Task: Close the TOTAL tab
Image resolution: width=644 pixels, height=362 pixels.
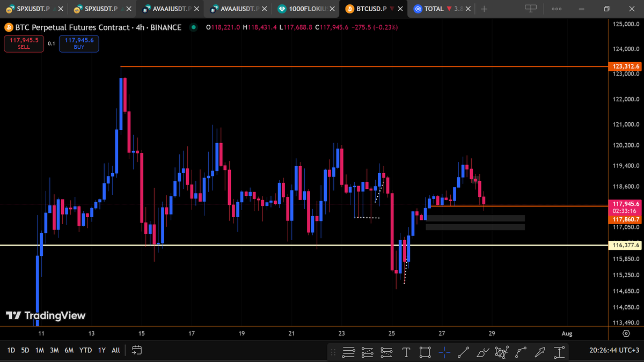Action: (x=469, y=9)
